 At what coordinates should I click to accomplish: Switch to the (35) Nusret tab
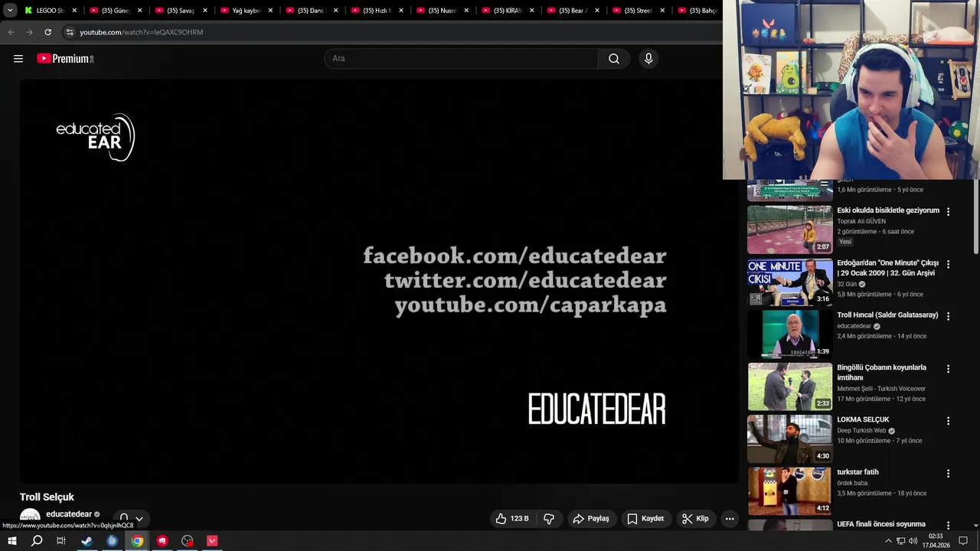click(443, 11)
